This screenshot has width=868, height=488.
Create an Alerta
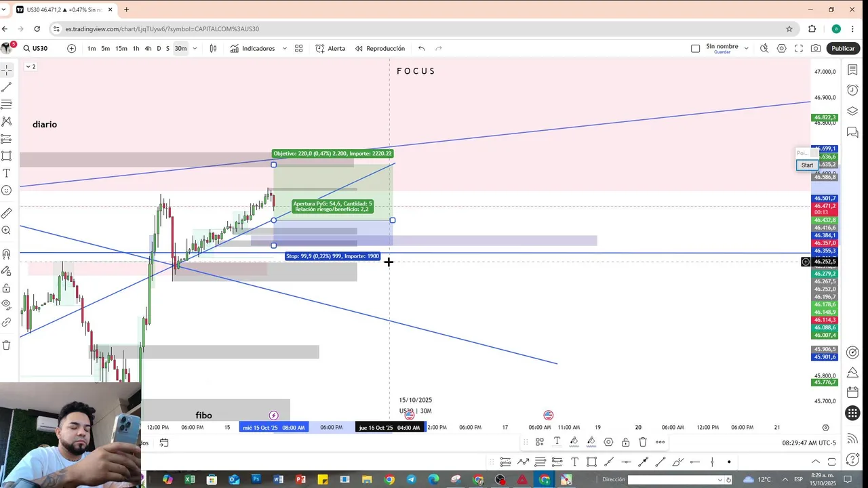tap(330, 48)
